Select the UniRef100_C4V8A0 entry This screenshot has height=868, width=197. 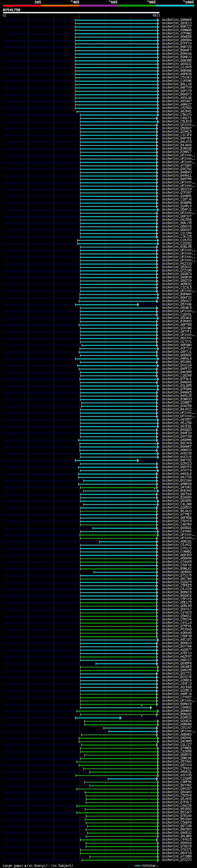(177, 531)
